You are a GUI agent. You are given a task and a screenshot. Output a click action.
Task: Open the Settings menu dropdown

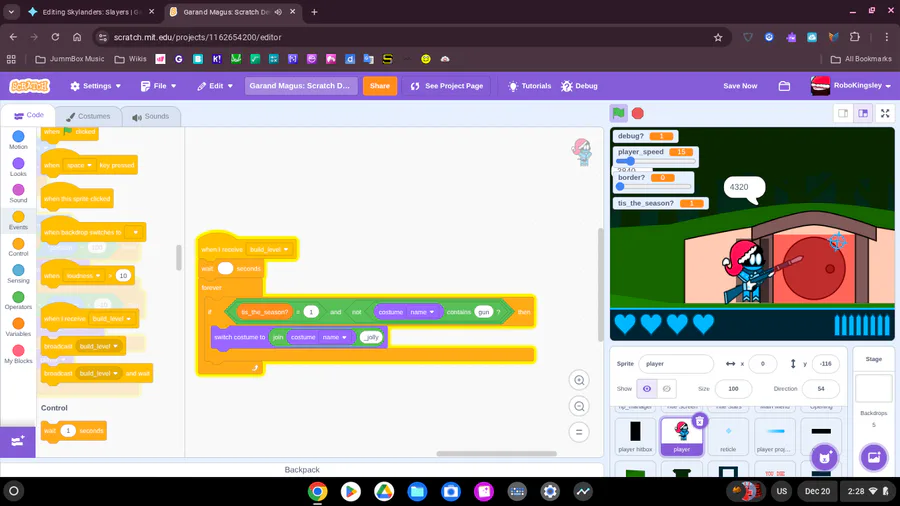pos(95,86)
